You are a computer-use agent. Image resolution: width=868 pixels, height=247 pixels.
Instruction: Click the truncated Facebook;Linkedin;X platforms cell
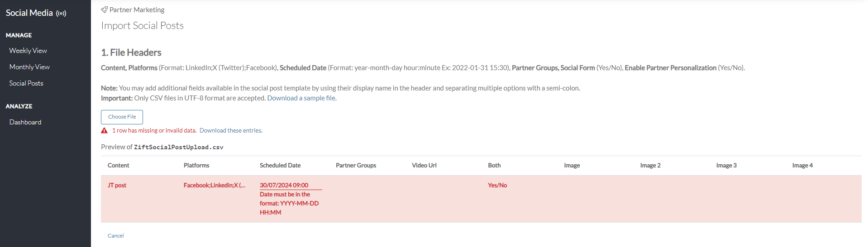click(215, 185)
